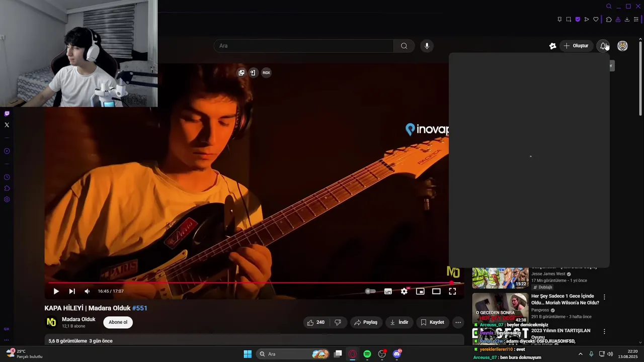644x362 pixels.
Task: Open video settings gear menu
Action: pos(404,291)
